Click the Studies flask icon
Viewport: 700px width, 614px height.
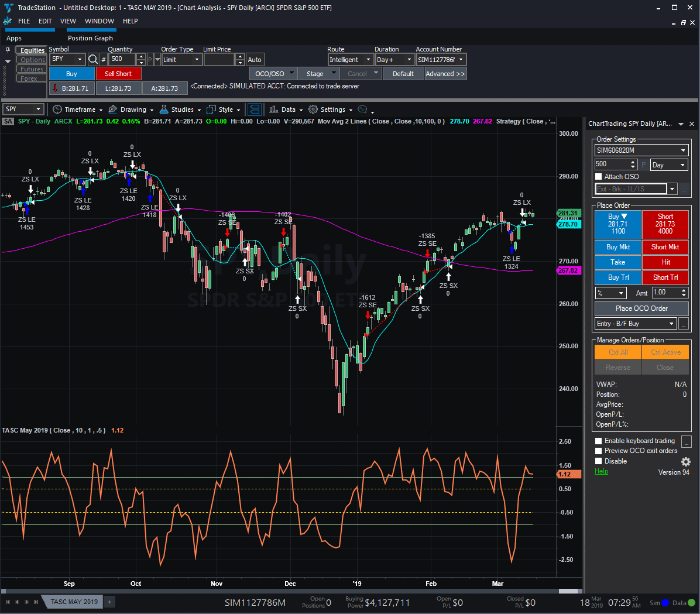pyautogui.click(x=163, y=109)
